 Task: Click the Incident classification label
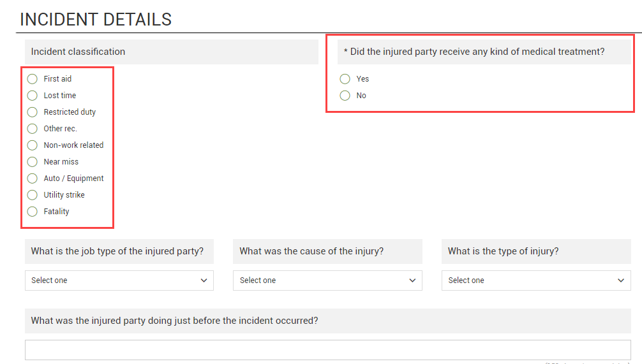pyautogui.click(x=78, y=52)
